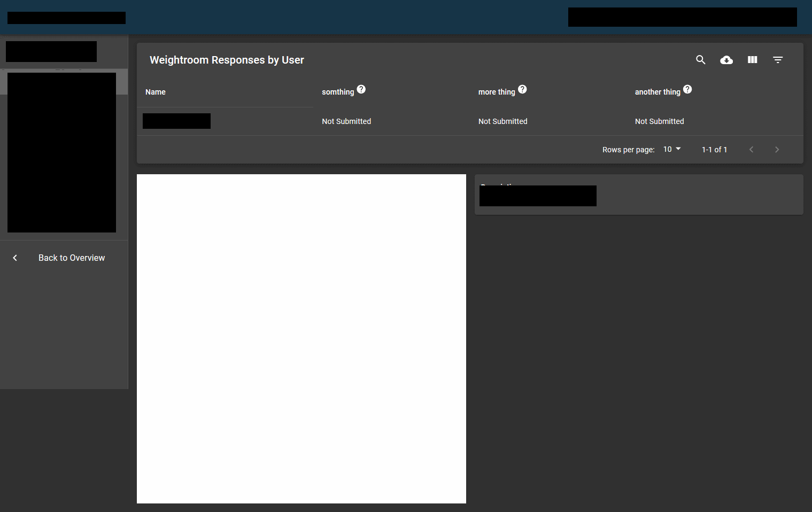Image resolution: width=812 pixels, height=512 pixels.
Task: Open the table search tool
Action: point(700,60)
